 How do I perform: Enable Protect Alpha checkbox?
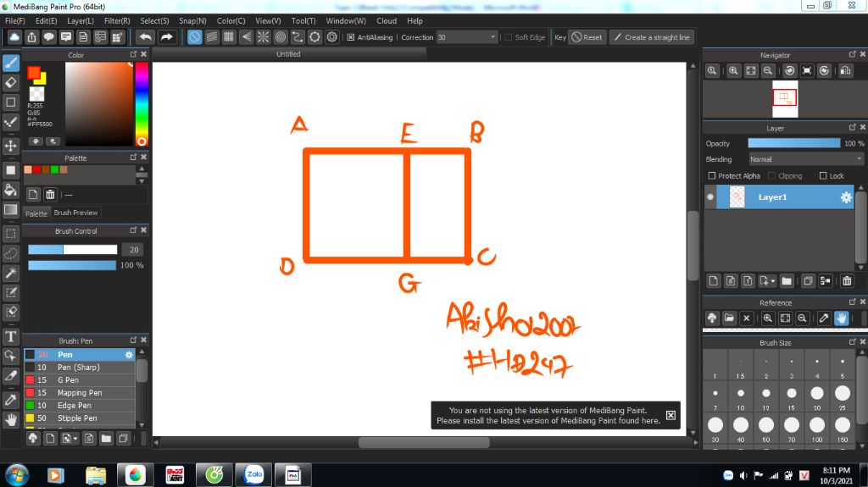point(712,175)
